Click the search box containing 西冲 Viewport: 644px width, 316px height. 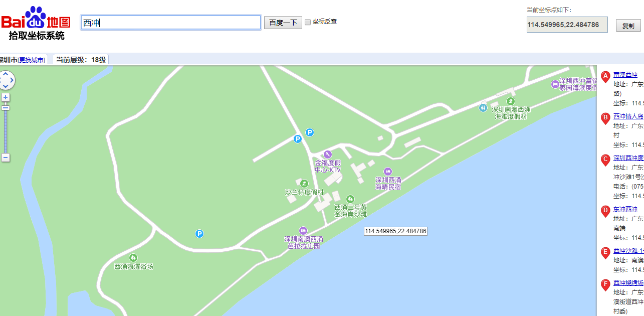coord(171,23)
